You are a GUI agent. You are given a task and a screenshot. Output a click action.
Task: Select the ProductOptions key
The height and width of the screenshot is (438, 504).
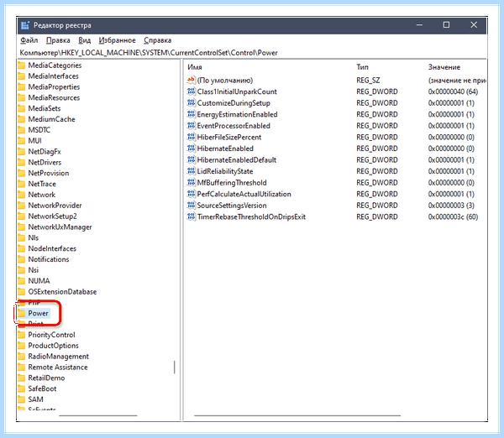(x=54, y=346)
